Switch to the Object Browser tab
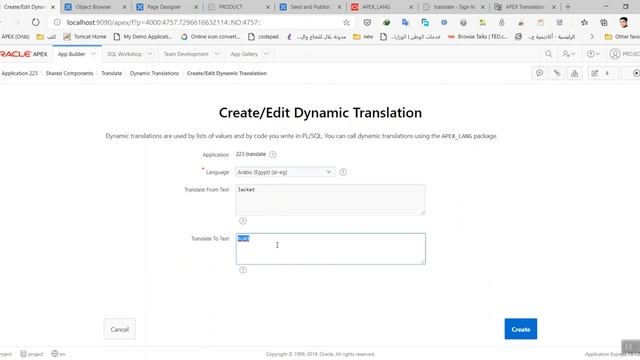 click(96, 7)
